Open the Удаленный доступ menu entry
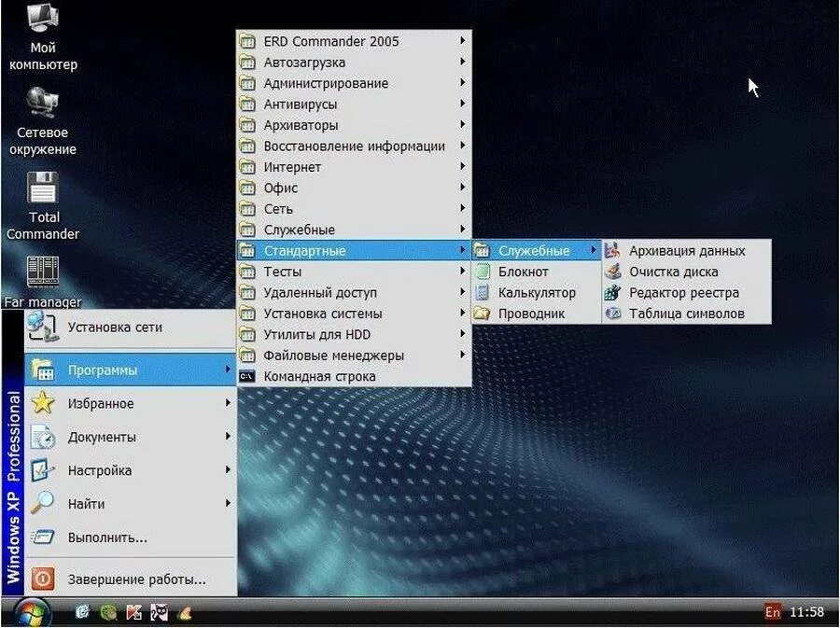The height and width of the screenshot is (628, 840). point(354,292)
